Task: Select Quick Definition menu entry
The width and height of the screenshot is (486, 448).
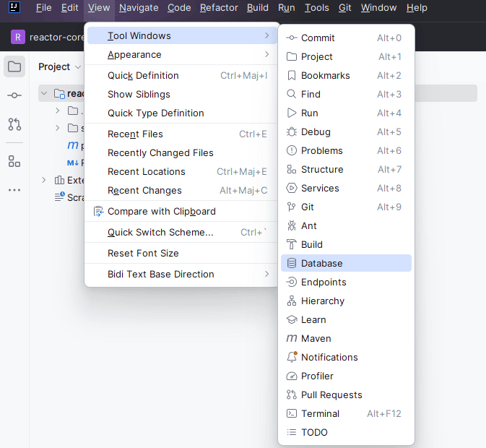Action: coord(181,75)
